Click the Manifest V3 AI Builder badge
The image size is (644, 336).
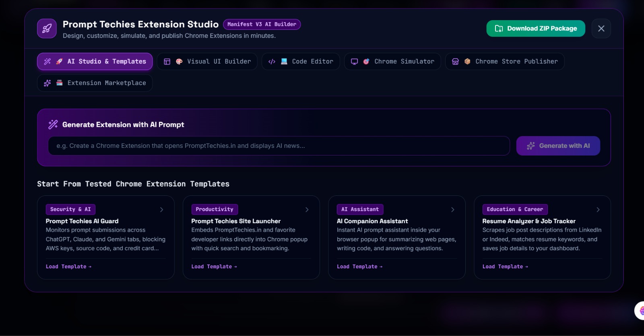coord(262,25)
